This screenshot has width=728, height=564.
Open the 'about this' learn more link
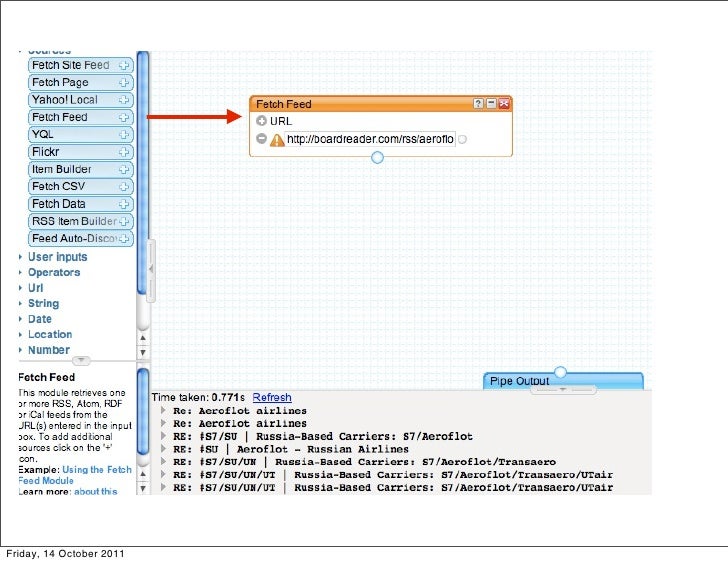coord(96,491)
